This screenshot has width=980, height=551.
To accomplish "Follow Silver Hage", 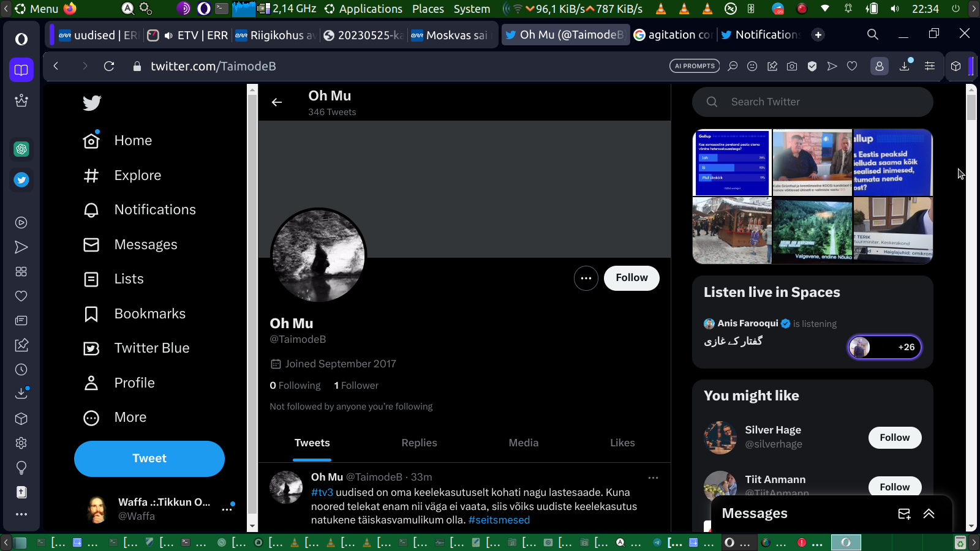I will (x=895, y=438).
